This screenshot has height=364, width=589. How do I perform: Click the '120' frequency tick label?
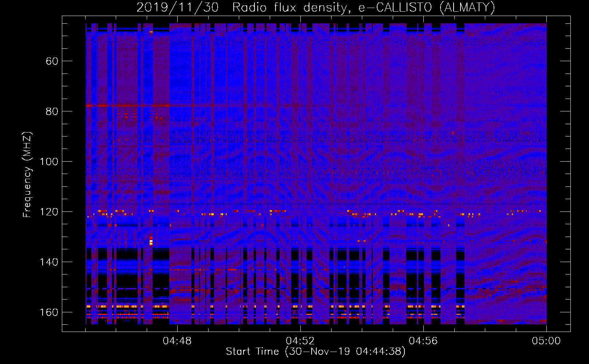49,211
